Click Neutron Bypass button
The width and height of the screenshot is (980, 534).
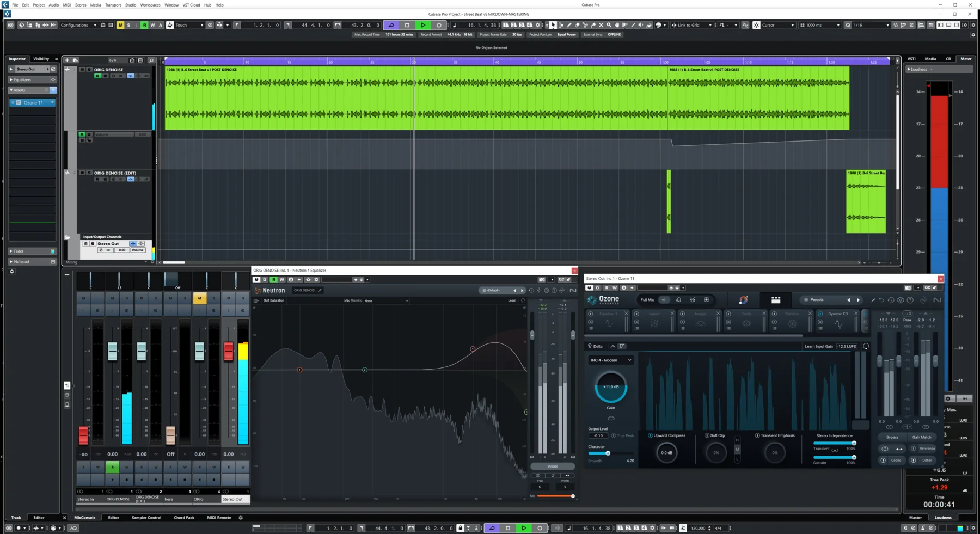click(553, 467)
